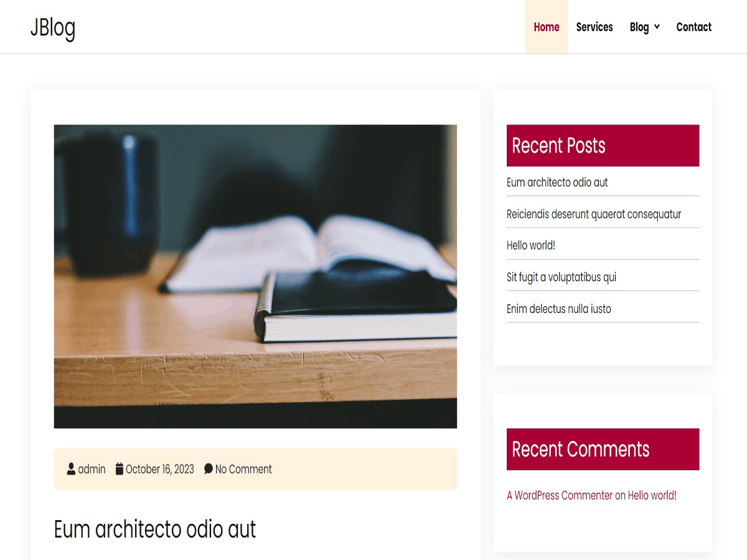Viewport: 747px width, 560px height.
Task: Click the JBlog site title
Action: (53, 27)
